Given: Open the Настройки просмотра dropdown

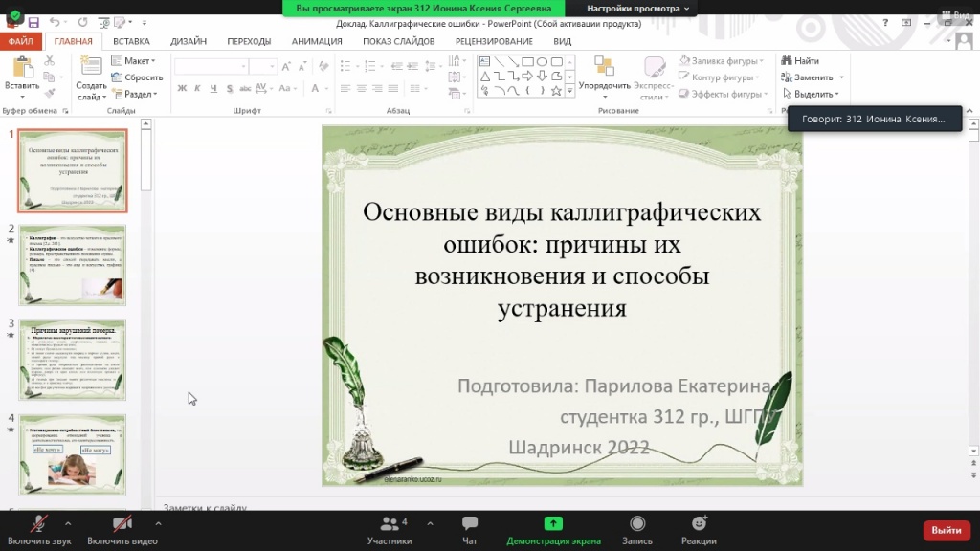Looking at the screenshot, I should point(638,9).
